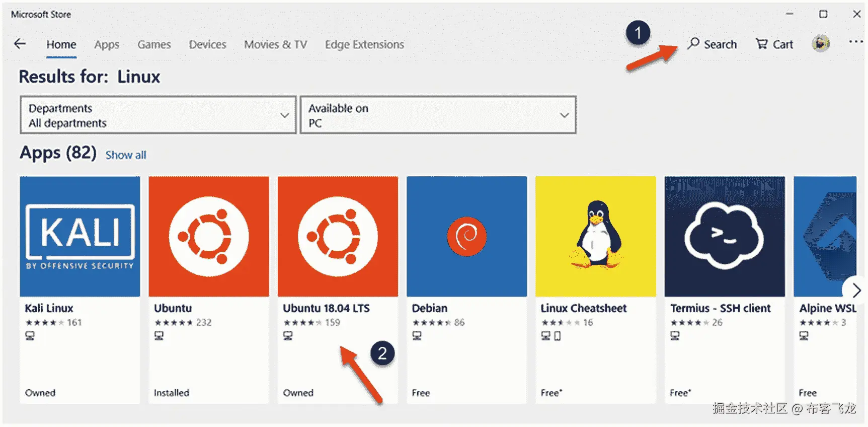This screenshot has width=868, height=427.
Task: Click the Installed label under Ubuntu
Action: (172, 393)
